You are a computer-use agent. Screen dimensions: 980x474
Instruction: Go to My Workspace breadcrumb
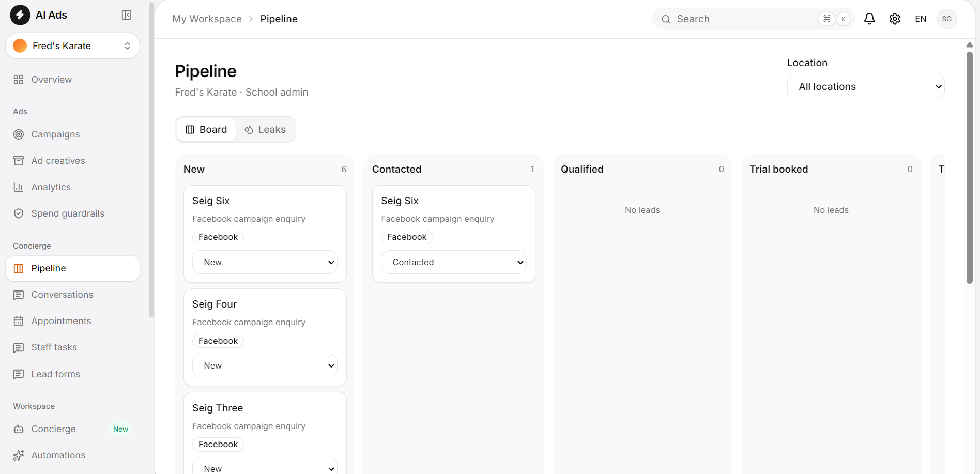click(x=207, y=19)
